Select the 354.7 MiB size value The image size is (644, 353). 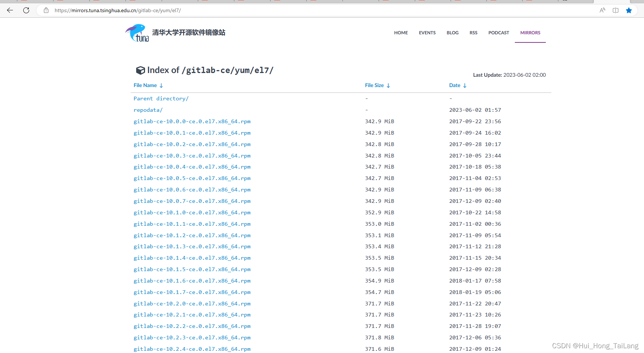[x=379, y=292]
